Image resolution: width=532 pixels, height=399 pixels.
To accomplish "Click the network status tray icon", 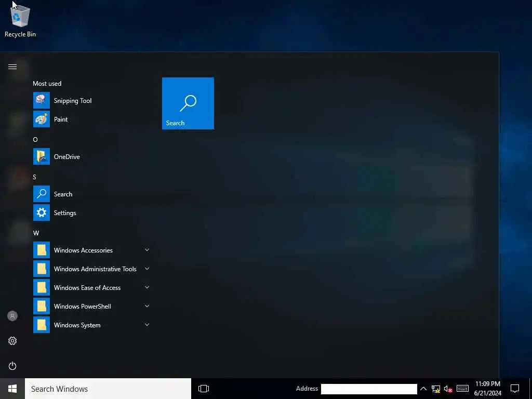I will pyautogui.click(x=436, y=389).
